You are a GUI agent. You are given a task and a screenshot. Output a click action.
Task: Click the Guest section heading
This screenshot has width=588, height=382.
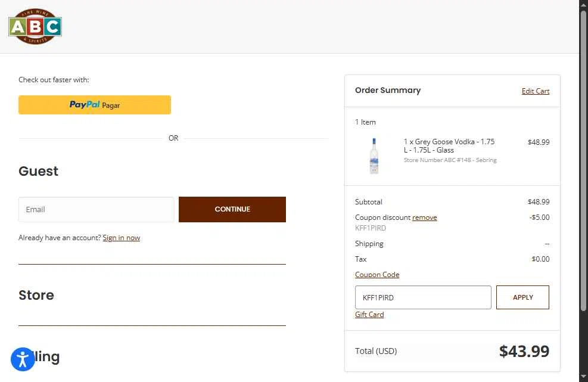(x=38, y=172)
